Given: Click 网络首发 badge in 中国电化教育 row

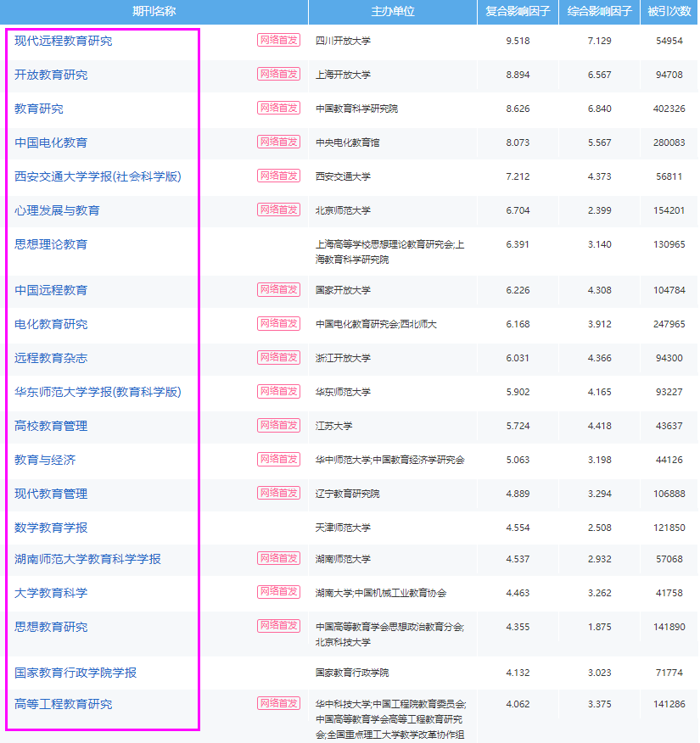Looking at the screenshot, I should [278, 142].
